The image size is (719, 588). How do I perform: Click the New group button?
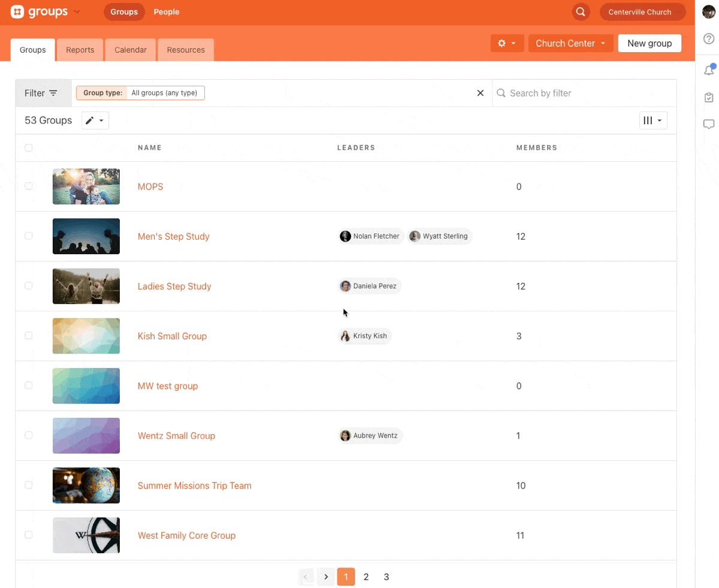click(x=649, y=43)
